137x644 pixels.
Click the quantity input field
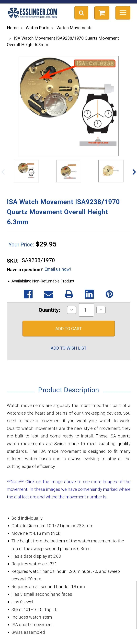(86, 310)
